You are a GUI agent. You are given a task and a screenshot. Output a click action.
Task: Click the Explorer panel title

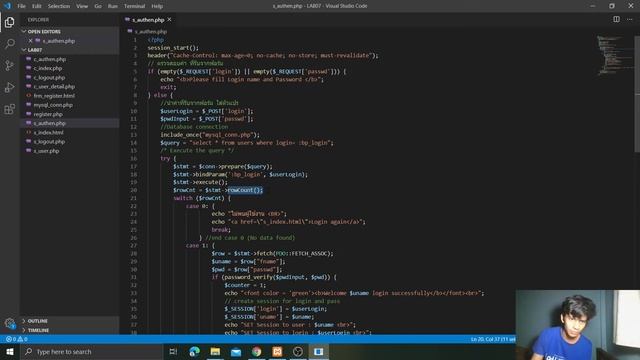[38, 20]
